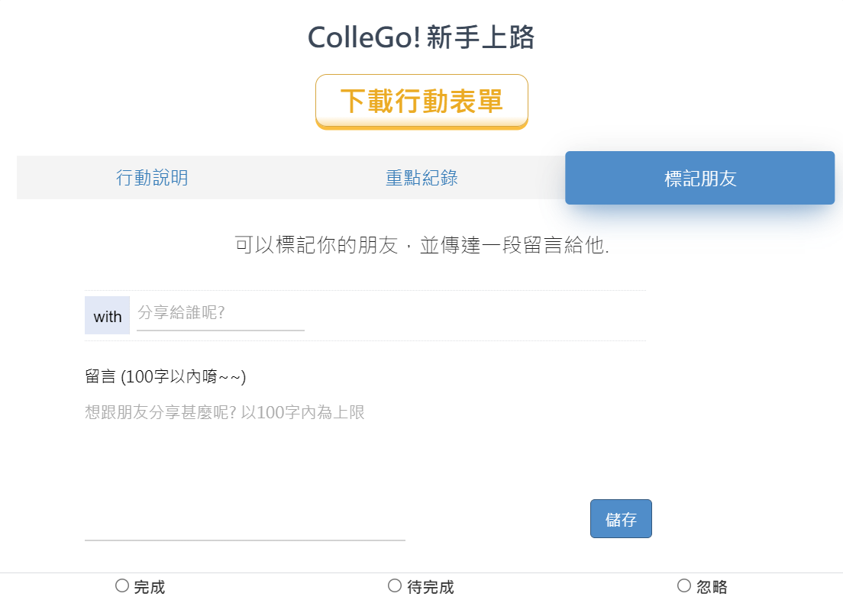
Task: Click the 下載行動表單 download button
Action: point(421,102)
